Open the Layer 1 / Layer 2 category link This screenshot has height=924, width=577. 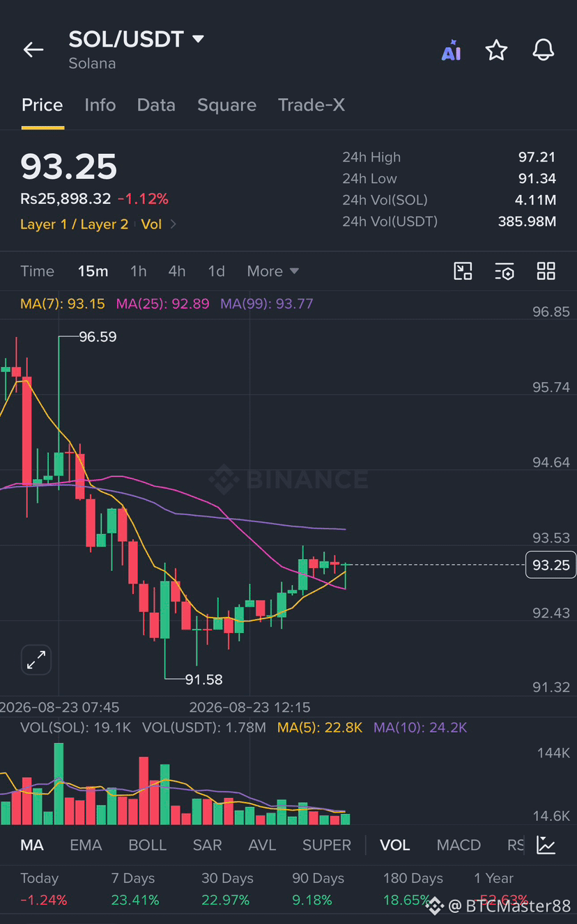coord(75,224)
